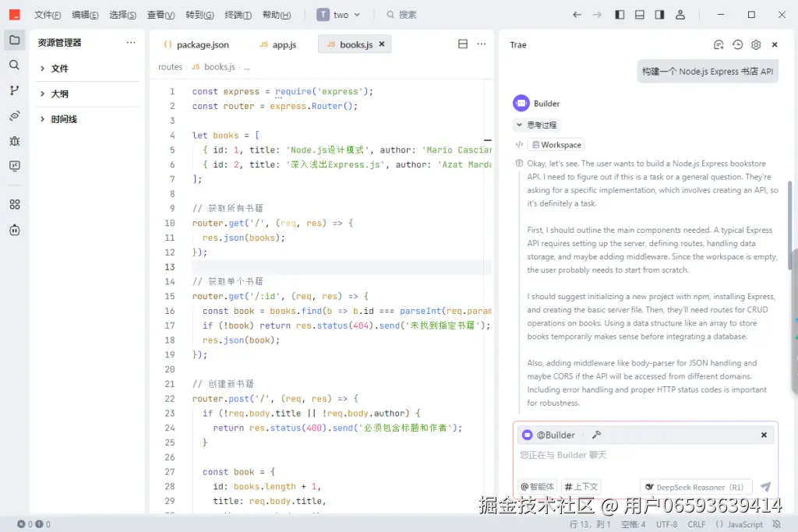
Task: Click the editor minimap slider marker
Action: tap(488, 140)
